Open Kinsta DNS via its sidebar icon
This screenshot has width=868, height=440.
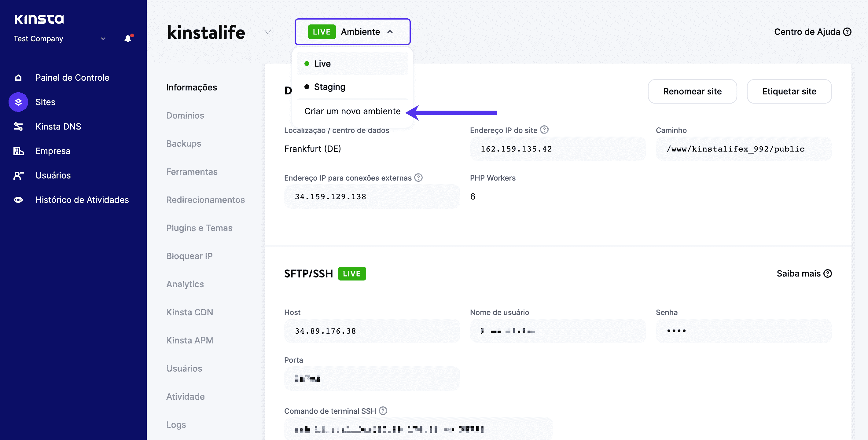coord(18,126)
